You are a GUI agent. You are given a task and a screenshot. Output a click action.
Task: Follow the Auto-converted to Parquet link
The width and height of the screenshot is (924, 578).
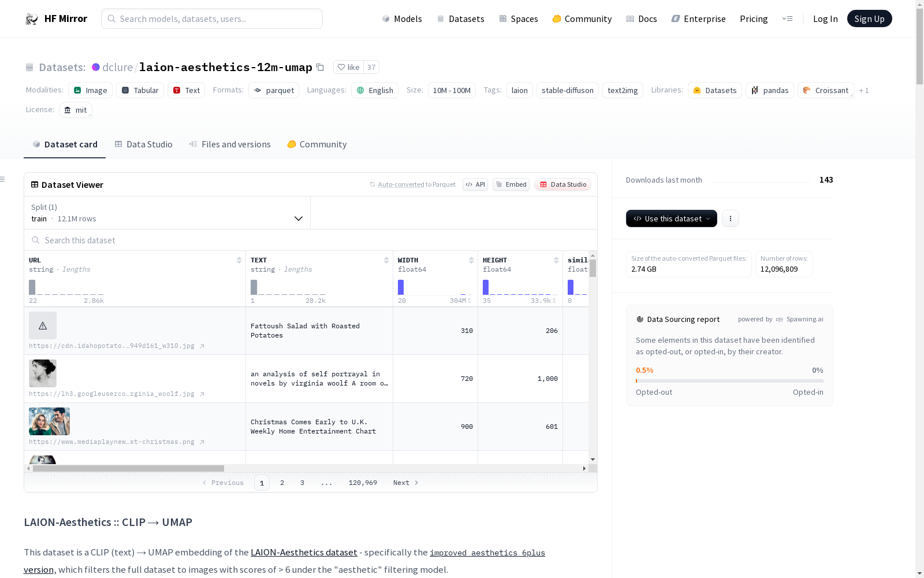(x=417, y=184)
